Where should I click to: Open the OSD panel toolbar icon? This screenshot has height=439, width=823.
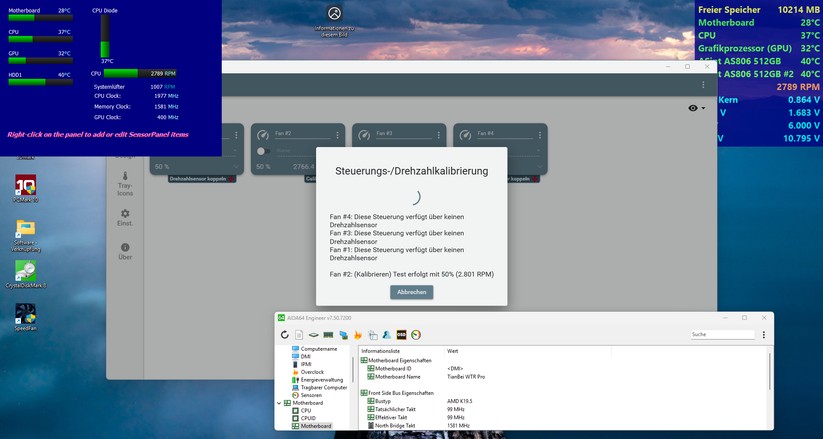[401, 334]
